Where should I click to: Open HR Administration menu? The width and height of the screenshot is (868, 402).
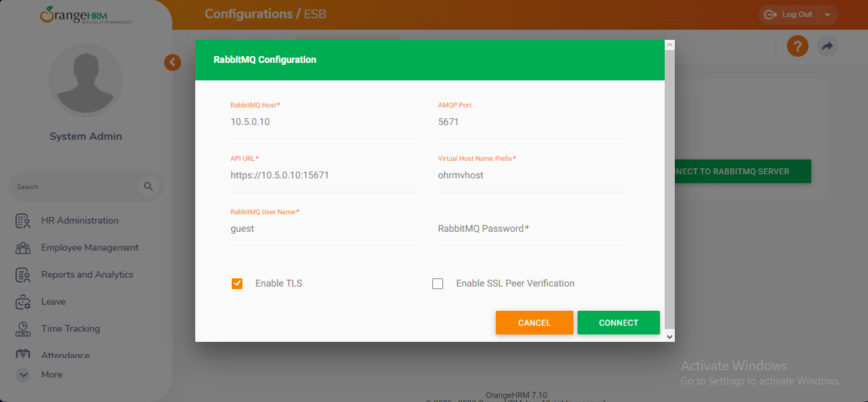point(80,221)
